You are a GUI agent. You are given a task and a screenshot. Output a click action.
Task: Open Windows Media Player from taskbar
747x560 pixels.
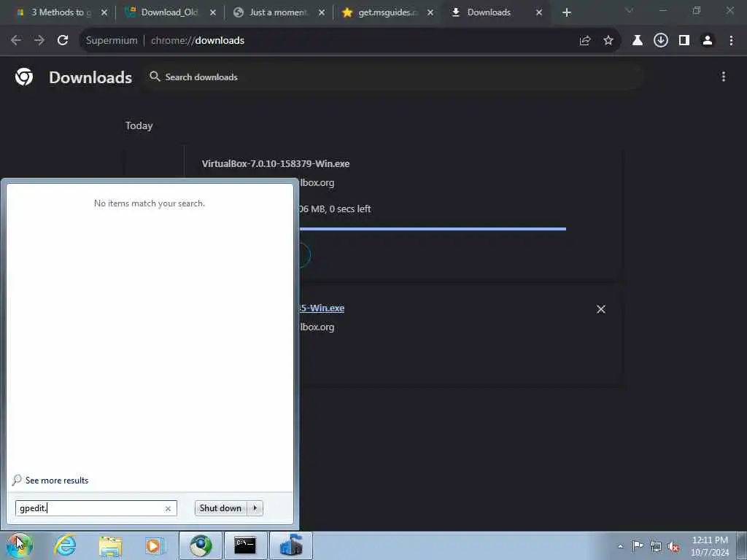155,545
